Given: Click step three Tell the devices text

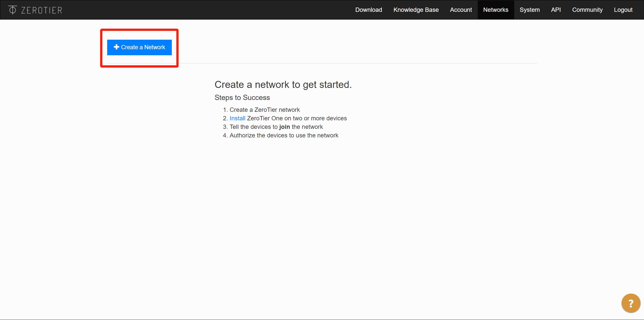Looking at the screenshot, I should (253, 127).
